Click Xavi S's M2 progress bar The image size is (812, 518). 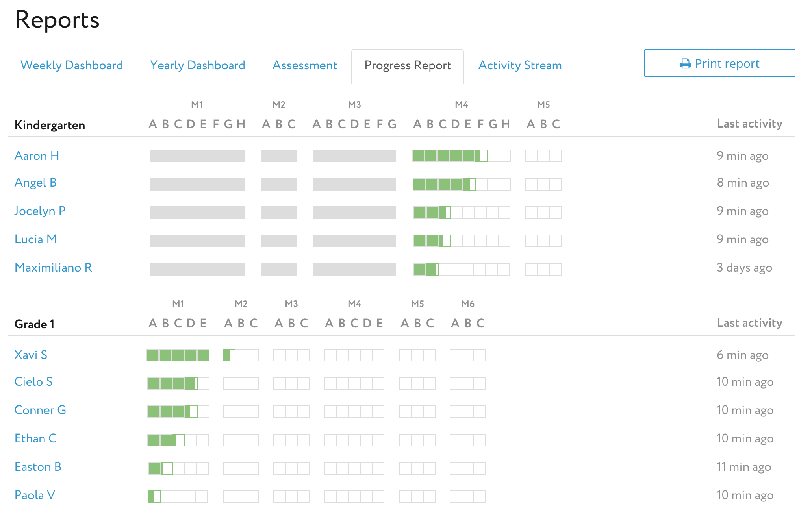(241, 355)
